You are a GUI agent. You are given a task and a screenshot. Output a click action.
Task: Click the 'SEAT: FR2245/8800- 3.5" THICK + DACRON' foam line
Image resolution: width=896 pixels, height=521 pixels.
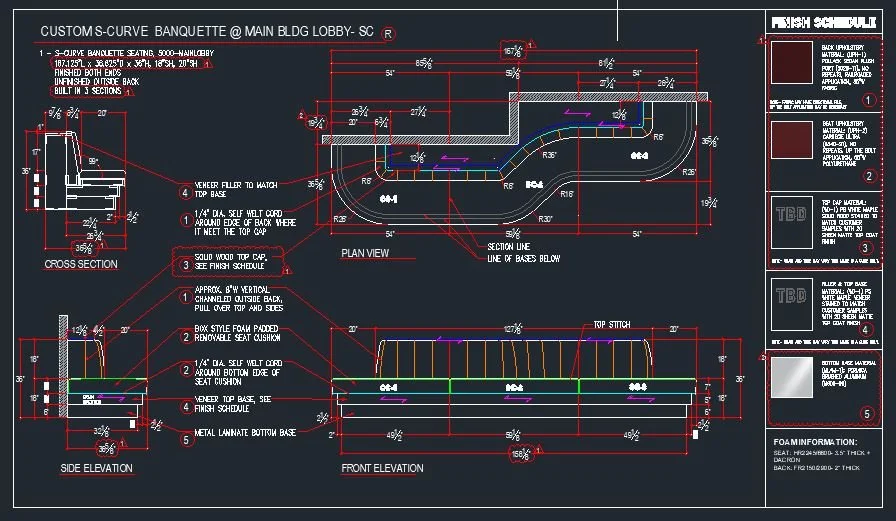[822, 456]
